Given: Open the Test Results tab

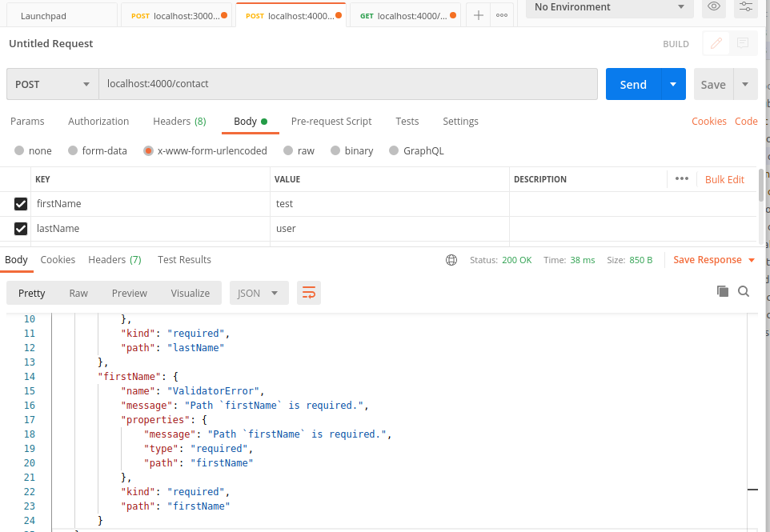Looking at the screenshot, I should pos(184,259).
